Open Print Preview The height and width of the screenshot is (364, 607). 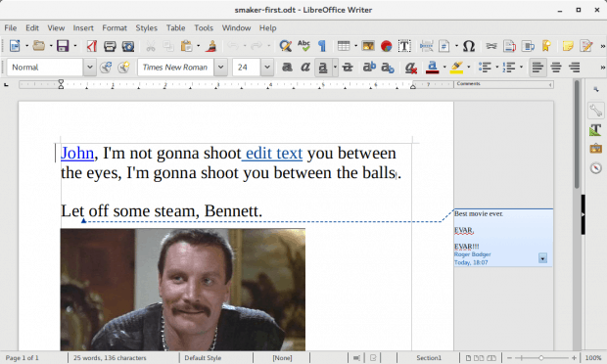(x=128, y=46)
